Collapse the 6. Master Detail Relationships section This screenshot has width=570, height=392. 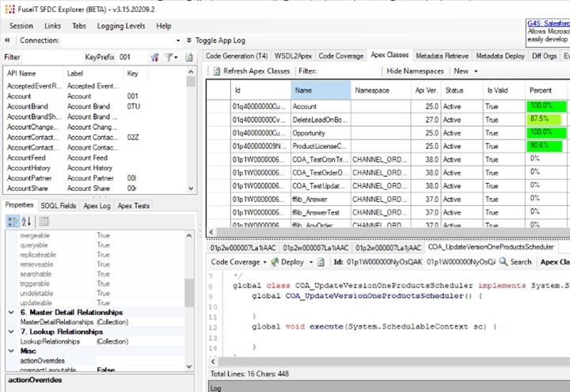pos(11,312)
